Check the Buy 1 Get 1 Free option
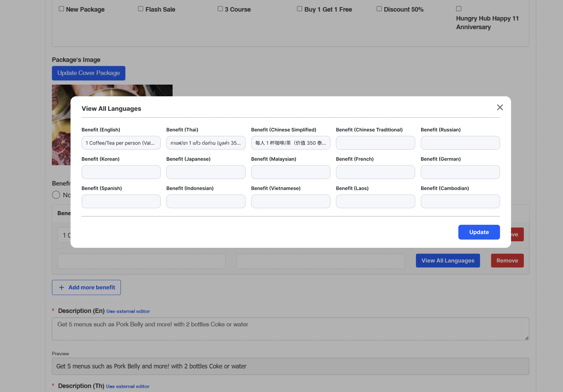 (x=300, y=9)
